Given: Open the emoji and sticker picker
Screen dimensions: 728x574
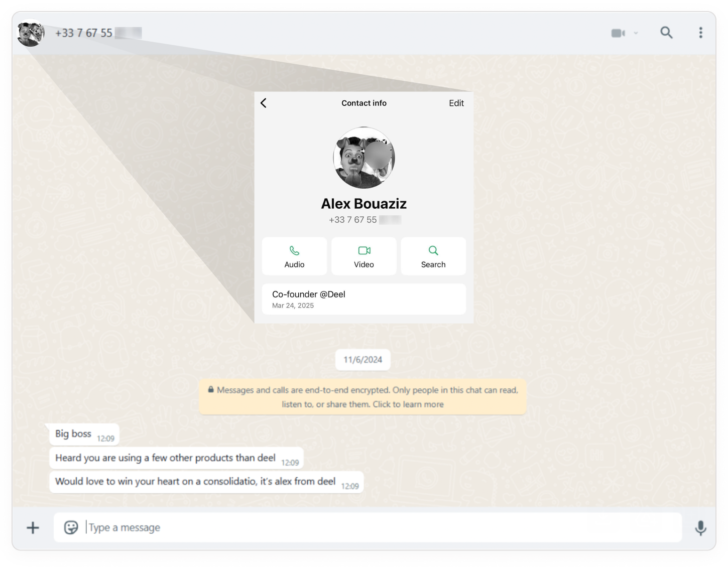Looking at the screenshot, I should (x=71, y=527).
